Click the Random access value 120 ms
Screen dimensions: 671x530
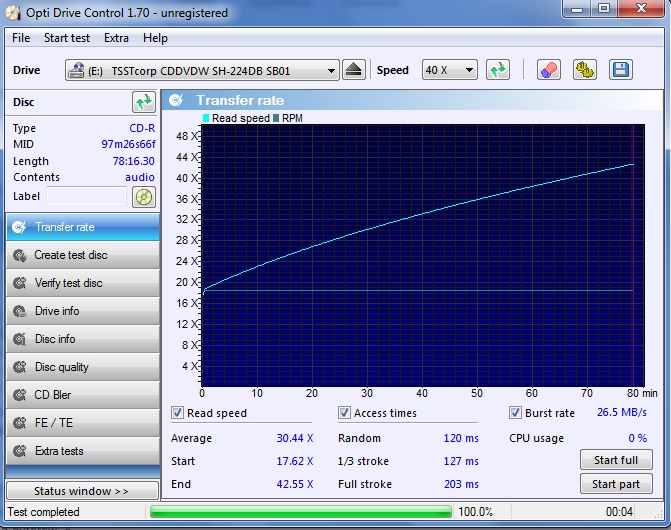[x=461, y=438]
